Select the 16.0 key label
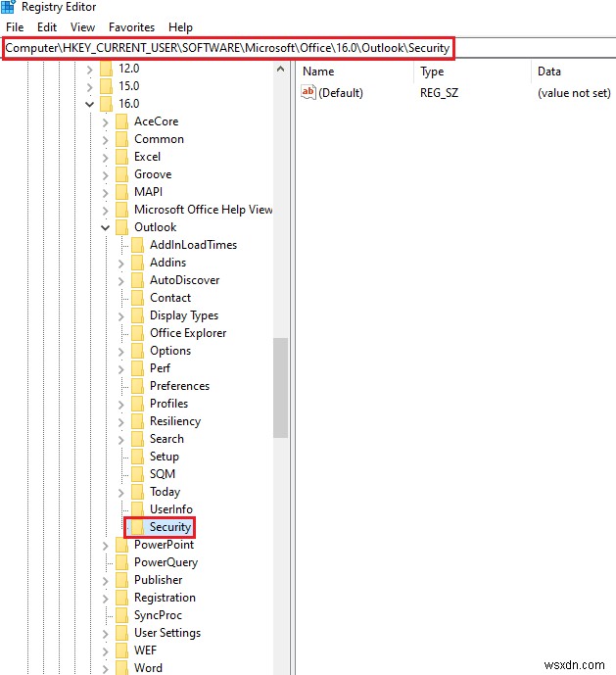Screen dimensions: 616x675 (x=128, y=104)
